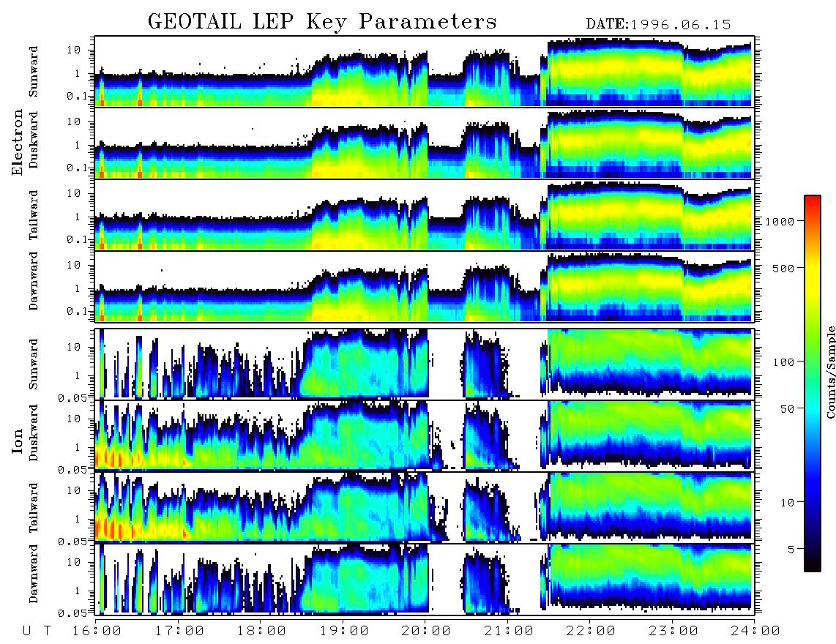The width and height of the screenshot is (836, 644).
Task: Click the "Electron" group axis label
Action: 18,142
